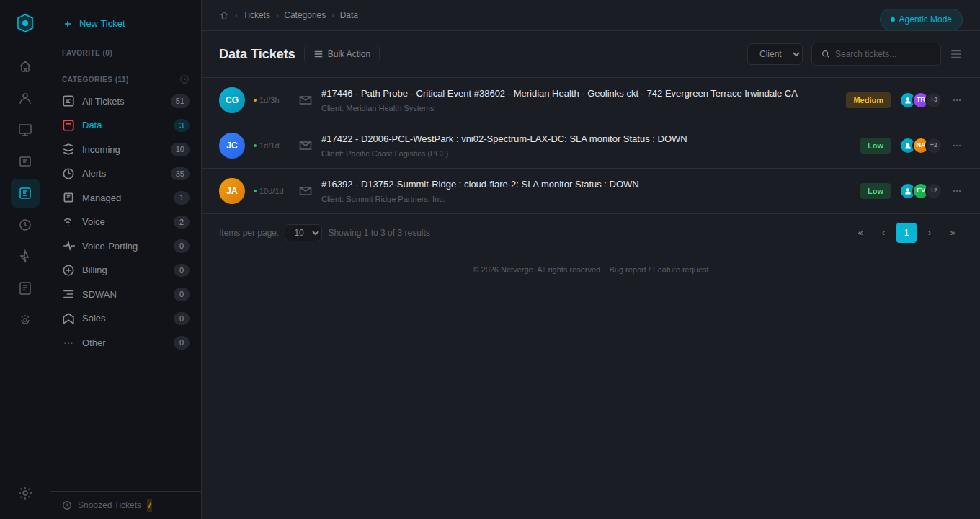Select the Incoming category

(101, 149)
